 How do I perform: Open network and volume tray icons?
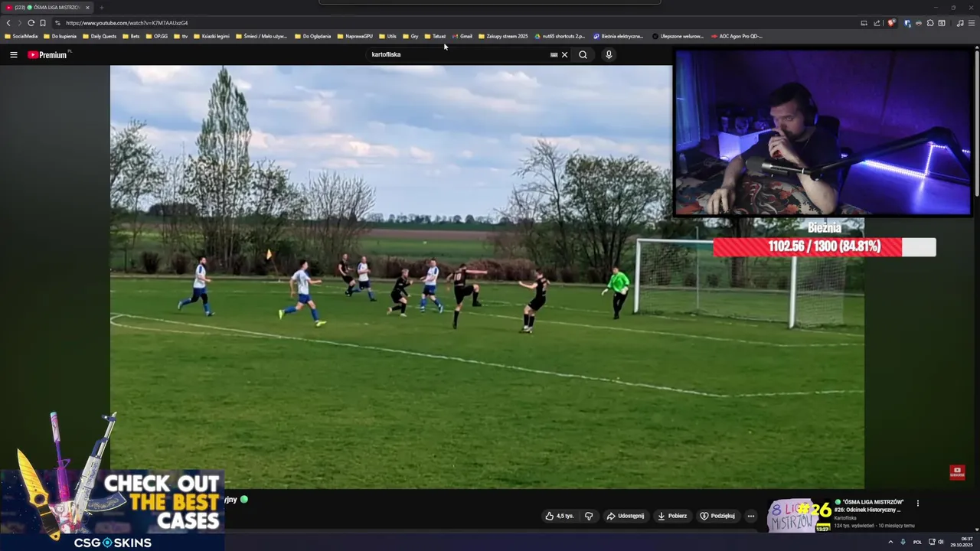(936, 542)
